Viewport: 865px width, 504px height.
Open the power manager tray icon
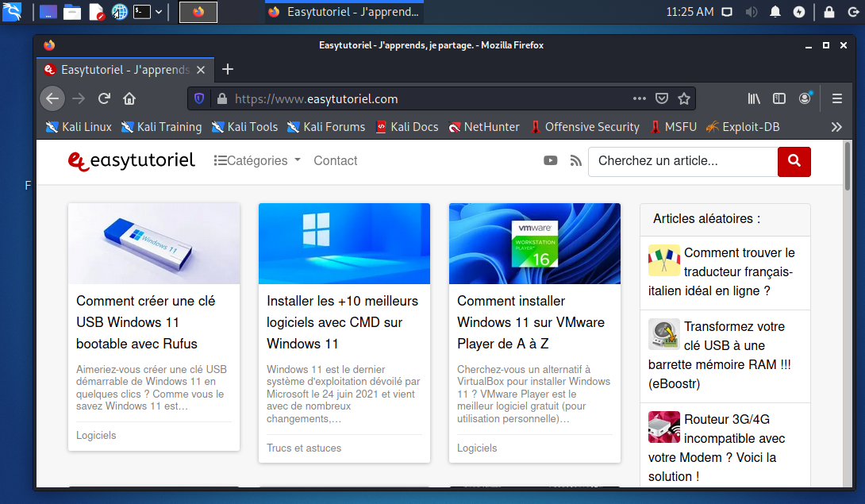tap(799, 12)
